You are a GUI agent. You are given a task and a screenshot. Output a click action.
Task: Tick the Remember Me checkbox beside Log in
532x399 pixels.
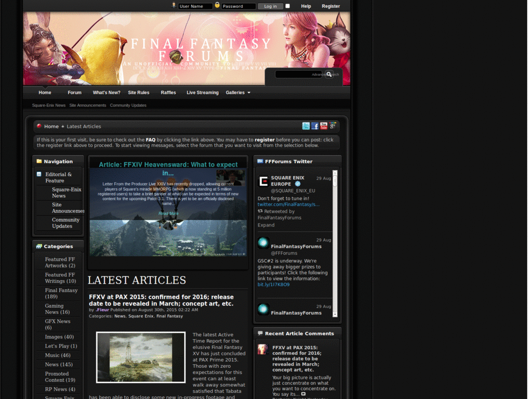(x=288, y=6)
